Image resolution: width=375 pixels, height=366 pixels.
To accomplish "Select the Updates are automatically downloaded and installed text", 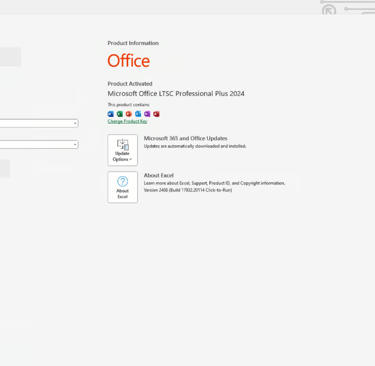I will (x=195, y=146).
